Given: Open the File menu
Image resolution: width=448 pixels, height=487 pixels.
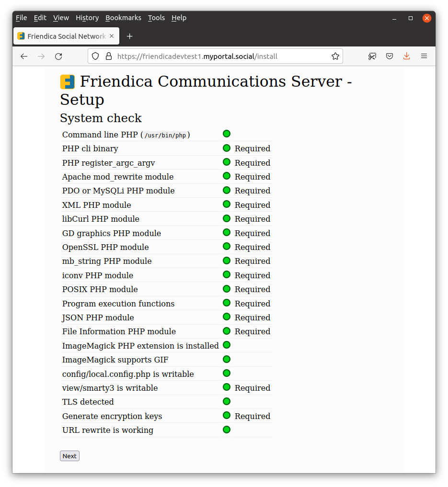Looking at the screenshot, I should [x=21, y=18].
